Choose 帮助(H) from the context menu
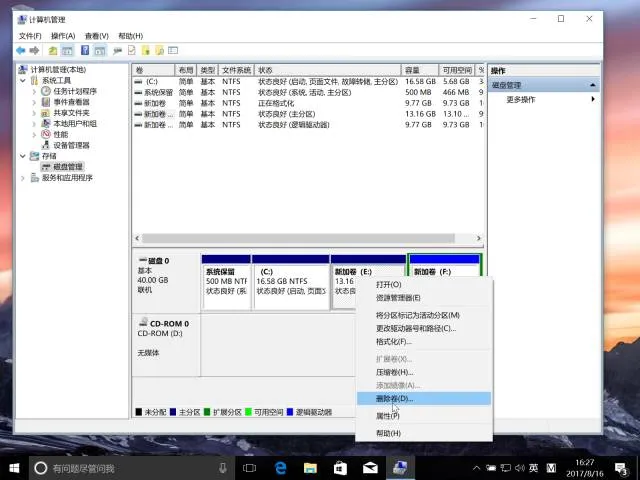 tap(424, 433)
